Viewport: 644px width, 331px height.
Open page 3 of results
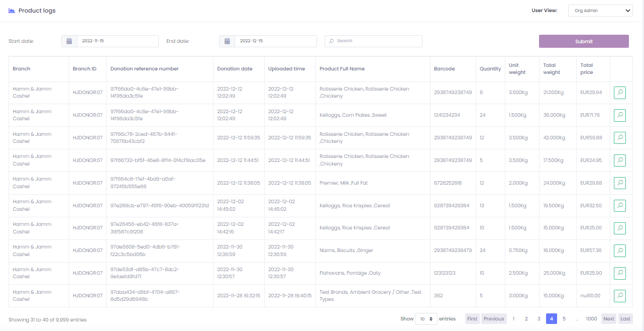pos(539,319)
